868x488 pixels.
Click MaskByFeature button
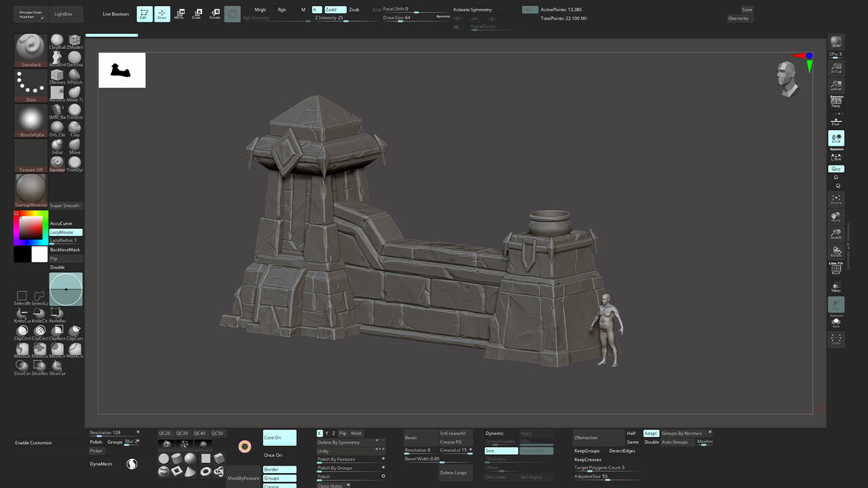pos(243,478)
